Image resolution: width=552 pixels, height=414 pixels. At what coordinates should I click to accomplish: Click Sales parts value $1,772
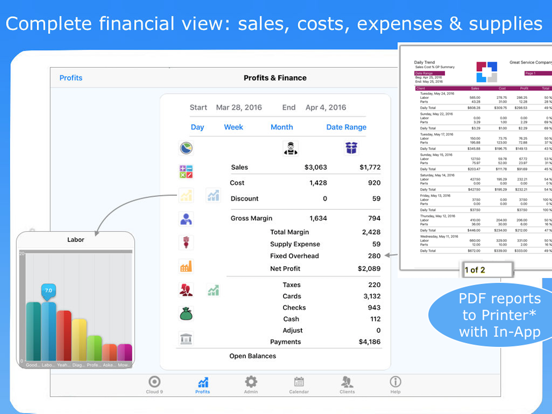tap(370, 167)
